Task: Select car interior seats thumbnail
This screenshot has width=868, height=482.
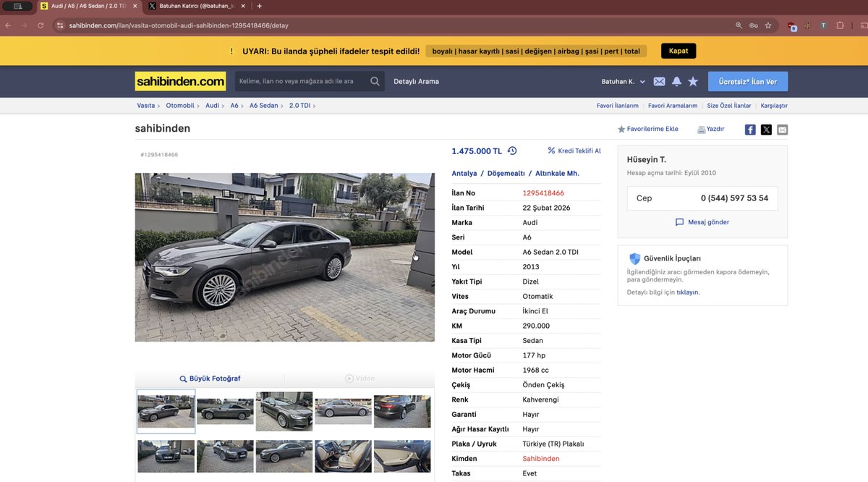Action: point(343,456)
